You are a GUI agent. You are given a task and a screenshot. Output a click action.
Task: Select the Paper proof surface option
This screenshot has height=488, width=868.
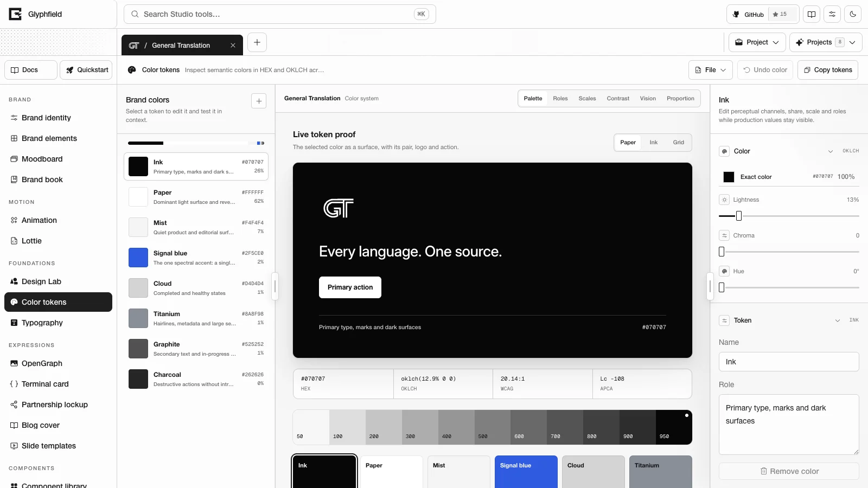pyautogui.click(x=628, y=143)
